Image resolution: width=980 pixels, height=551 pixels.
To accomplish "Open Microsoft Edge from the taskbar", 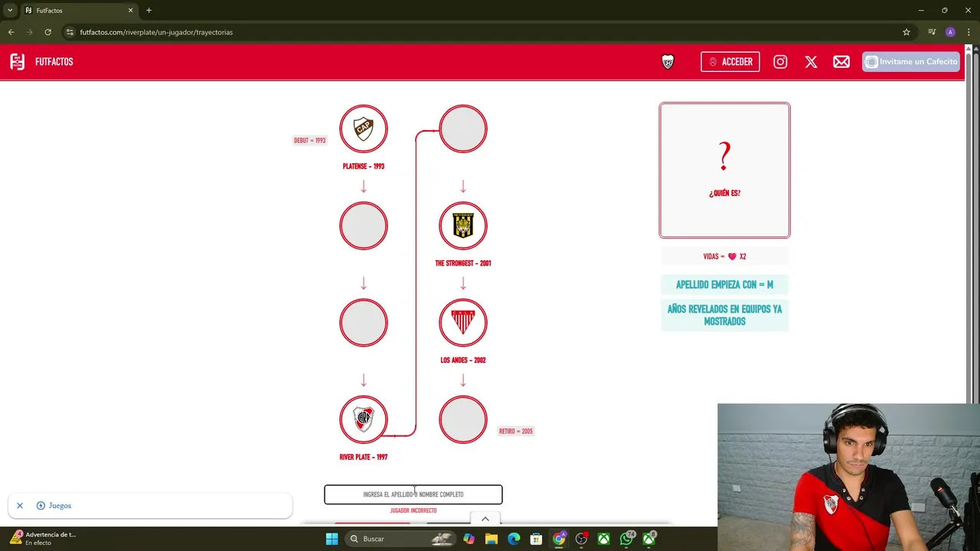I will pyautogui.click(x=514, y=539).
